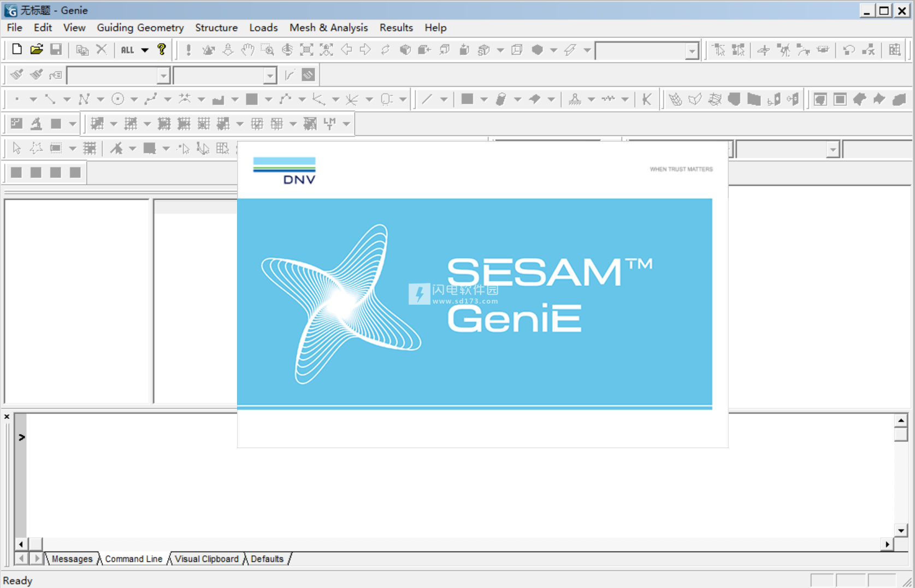Click the label tag icon

(55, 75)
